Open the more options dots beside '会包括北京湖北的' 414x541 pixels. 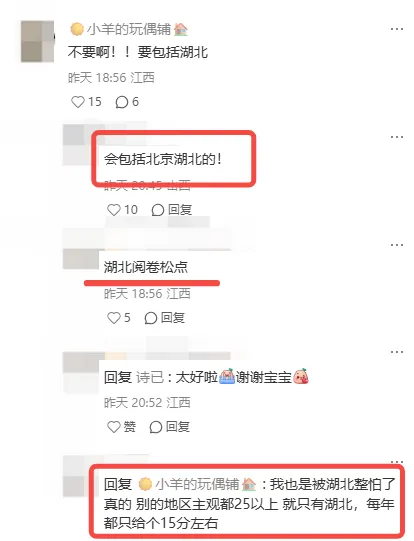tap(397, 137)
